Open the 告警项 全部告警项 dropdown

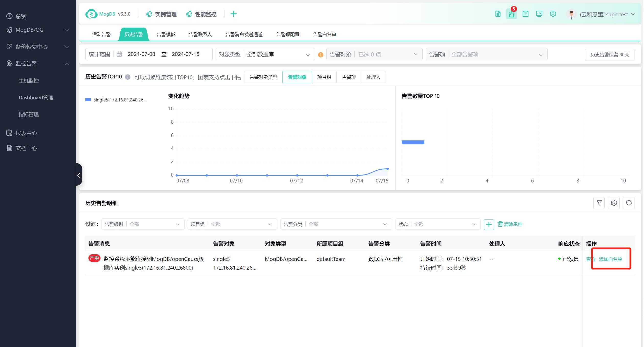tap(486, 54)
